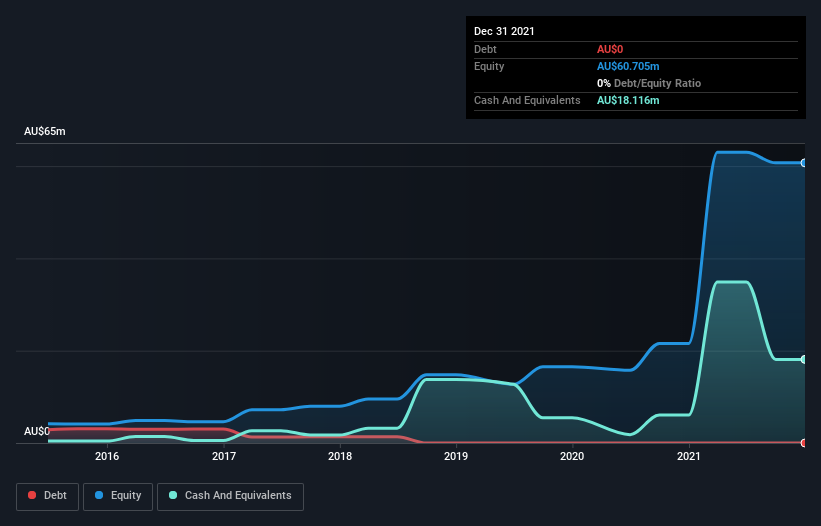Click the 2016 x-axis label

pos(107,456)
